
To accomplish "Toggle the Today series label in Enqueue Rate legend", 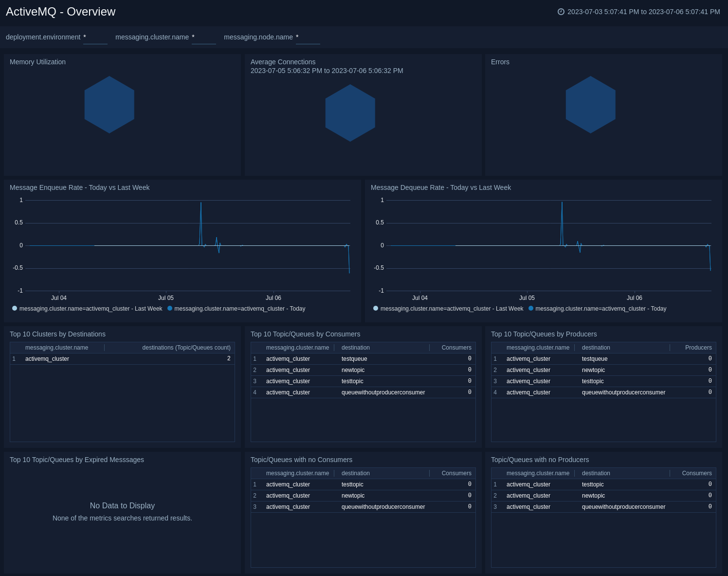I will pyautogui.click(x=240, y=309).
